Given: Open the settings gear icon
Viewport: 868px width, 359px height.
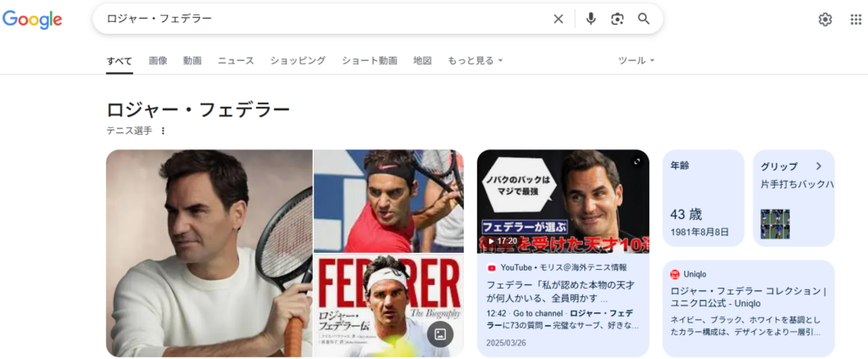Looking at the screenshot, I should (x=825, y=20).
